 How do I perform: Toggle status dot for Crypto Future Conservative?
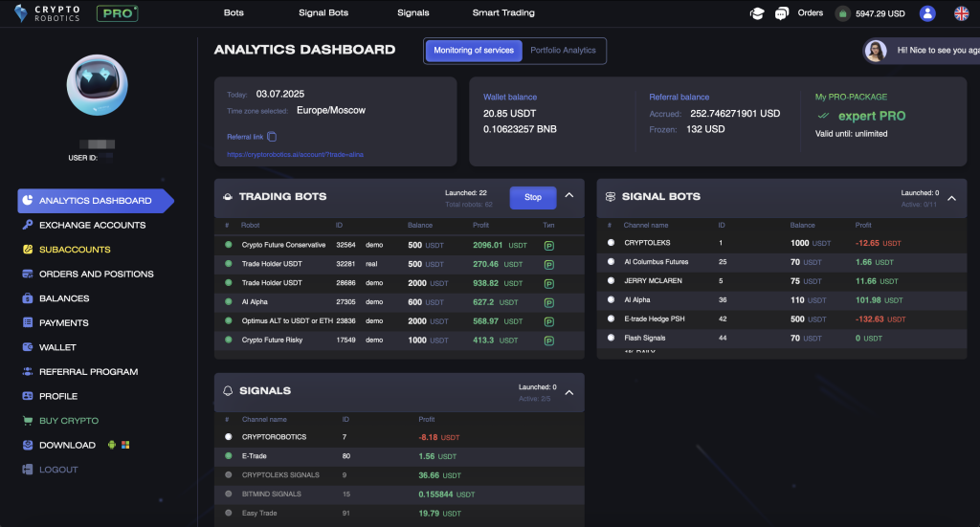[x=228, y=245]
